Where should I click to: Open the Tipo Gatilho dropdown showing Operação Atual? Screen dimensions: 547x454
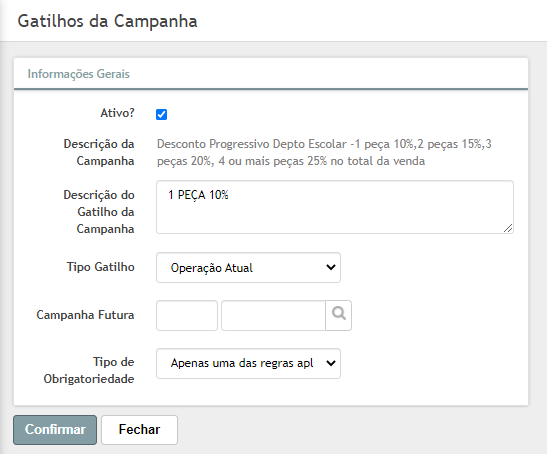(248, 268)
